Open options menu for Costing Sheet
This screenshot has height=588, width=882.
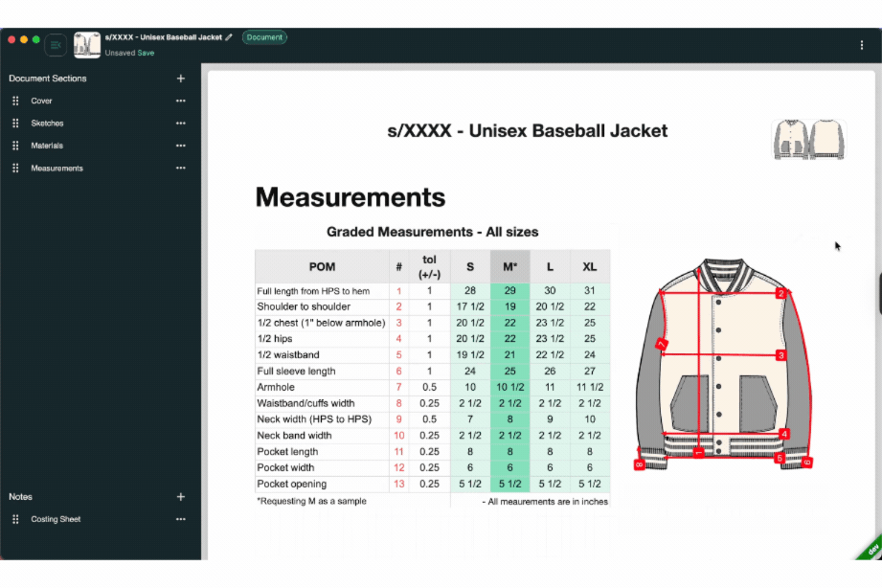[x=181, y=519]
